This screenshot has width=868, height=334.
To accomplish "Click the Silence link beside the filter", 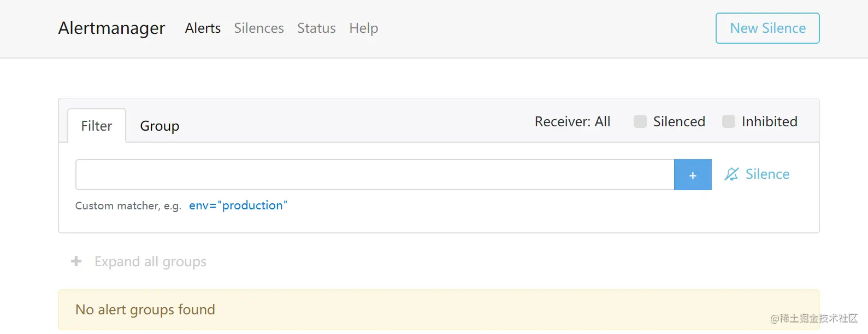I will pyautogui.click(x=767, y=174).
